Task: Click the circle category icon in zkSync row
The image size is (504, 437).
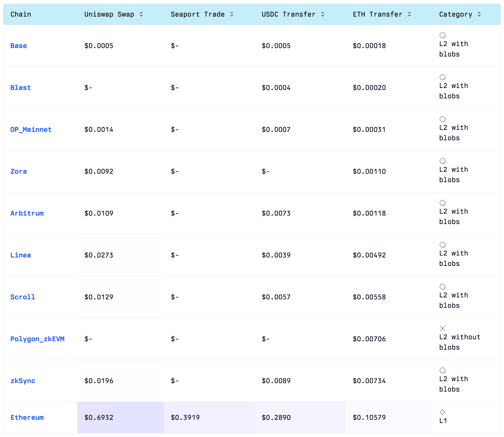Action: tap(442, 370)
